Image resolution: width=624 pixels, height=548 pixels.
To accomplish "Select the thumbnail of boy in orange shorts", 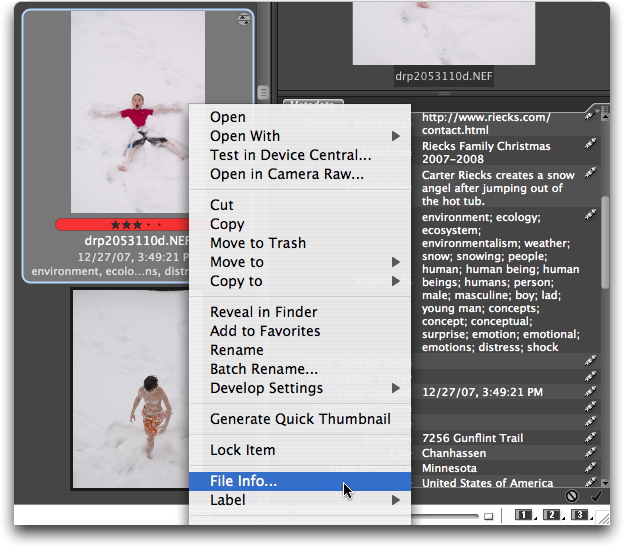I will [x=131, y=388].
